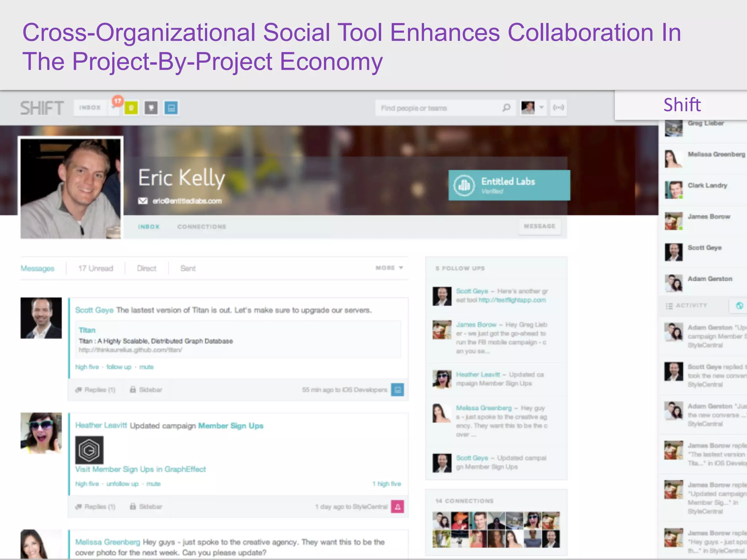Open Heather Leavitt follow-up item

point(496,379)
